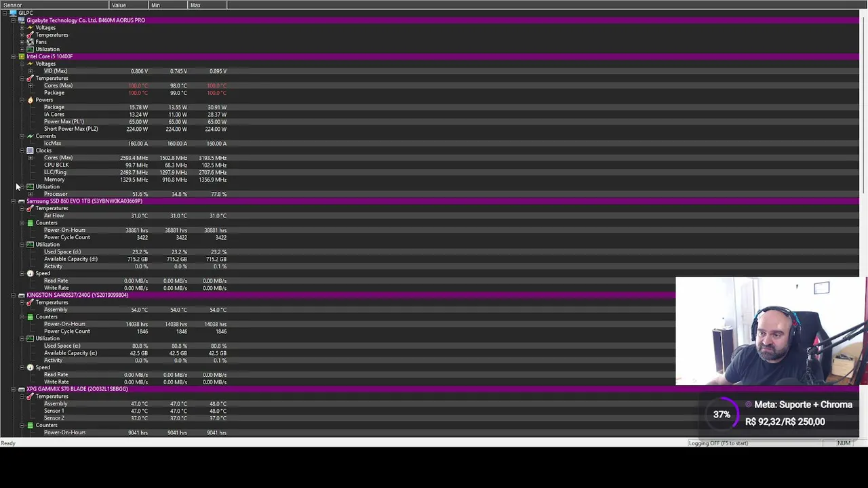Collapse the GILPC root node
Viewport: 868px width, 488px height.
5,13
